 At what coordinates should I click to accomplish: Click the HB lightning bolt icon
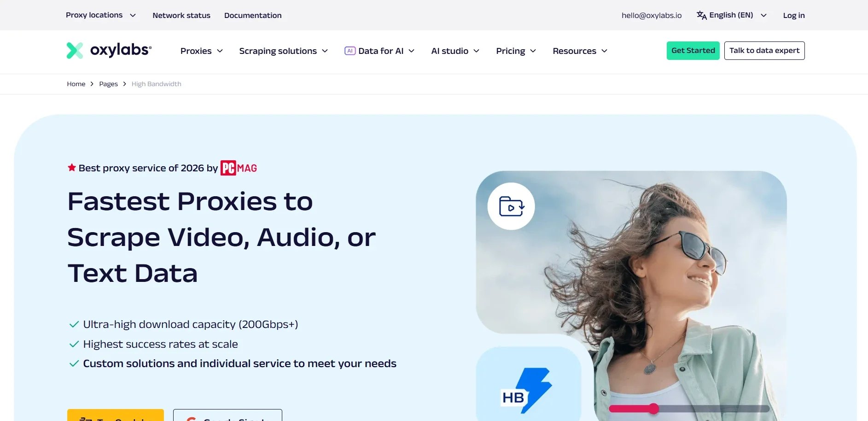[x=527, y=390]
